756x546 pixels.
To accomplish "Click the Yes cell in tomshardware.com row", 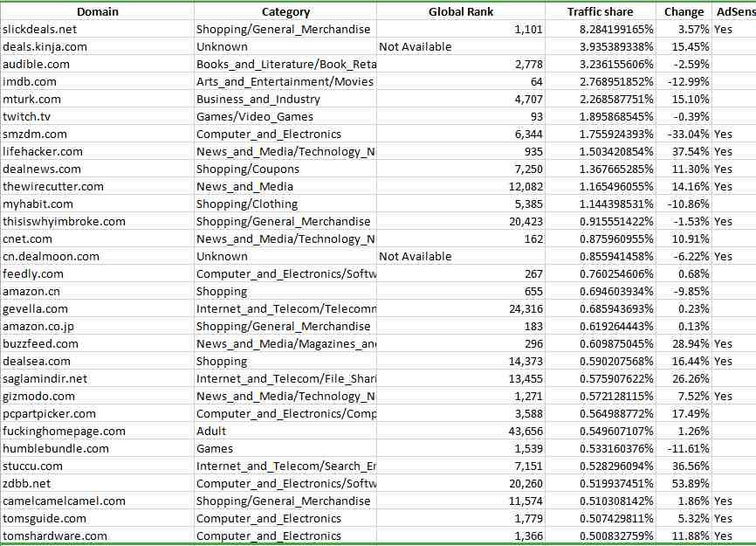I will (734, 536).
